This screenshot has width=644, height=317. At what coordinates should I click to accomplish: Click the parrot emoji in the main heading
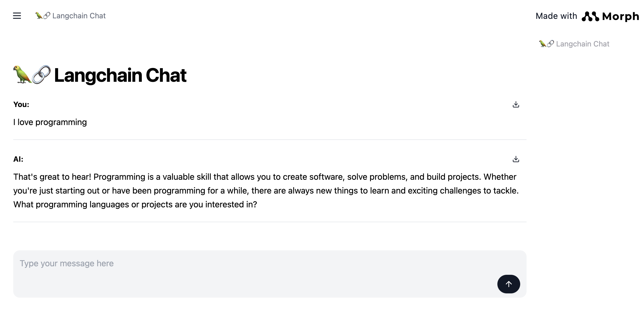(x=22, y=75)
